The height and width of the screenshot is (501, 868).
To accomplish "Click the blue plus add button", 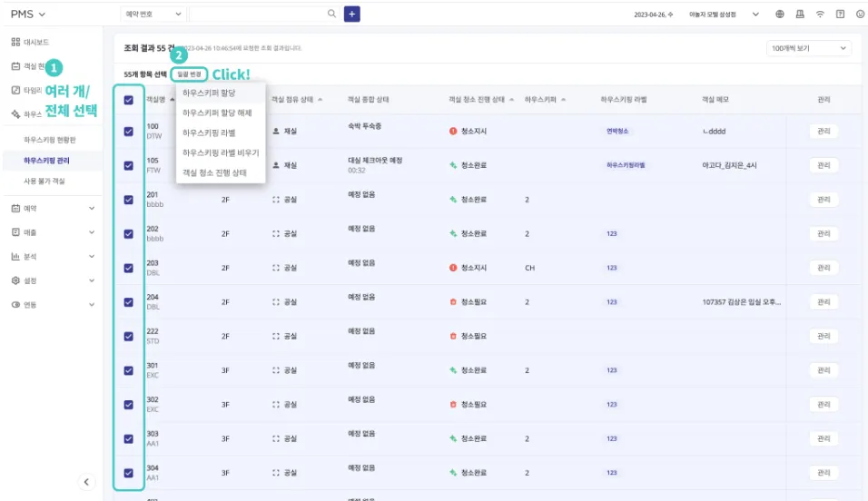I will click(351, 14).
